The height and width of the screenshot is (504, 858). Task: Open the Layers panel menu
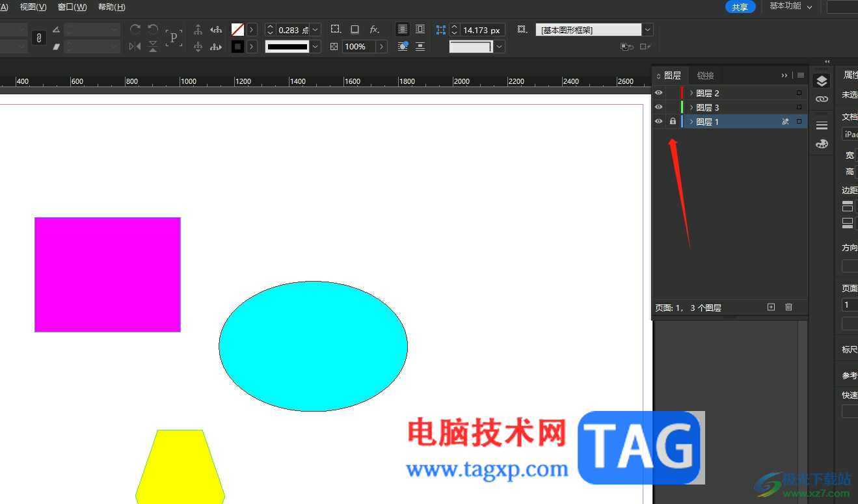[801, 75]
